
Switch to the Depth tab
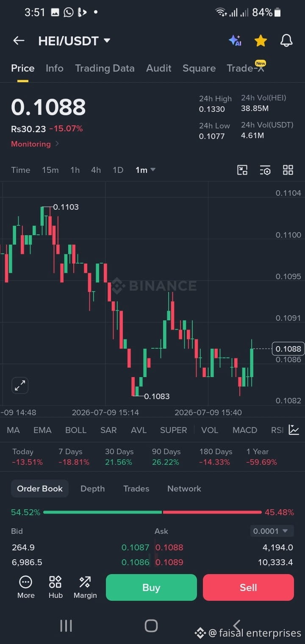click(92, 489)
